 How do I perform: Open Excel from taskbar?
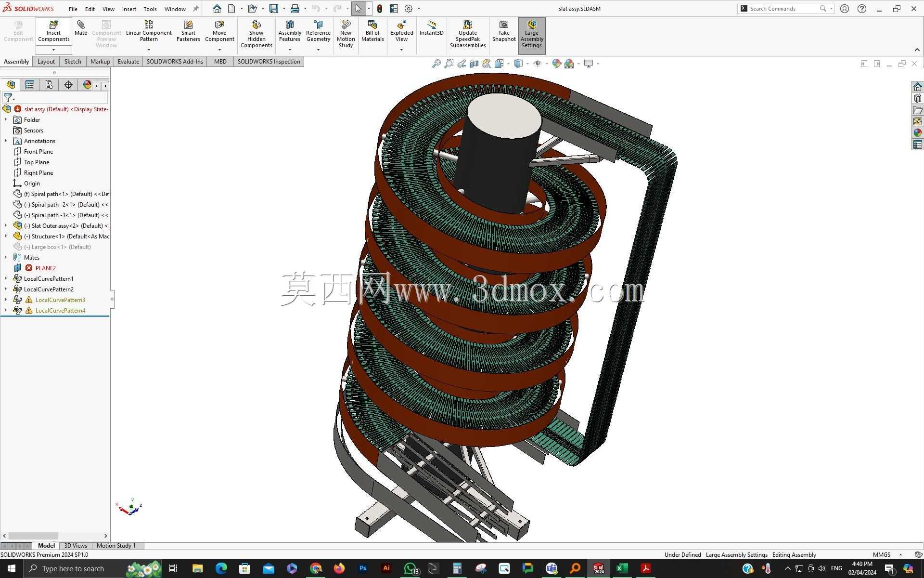pyautogui.click(x=622, y=568)
